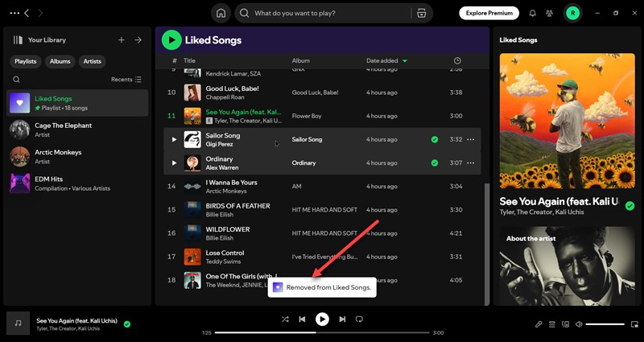Open the HIT ME HARD AND SOFT album for WILDFLOWER
644x342 pixels.
click(324, 233)
